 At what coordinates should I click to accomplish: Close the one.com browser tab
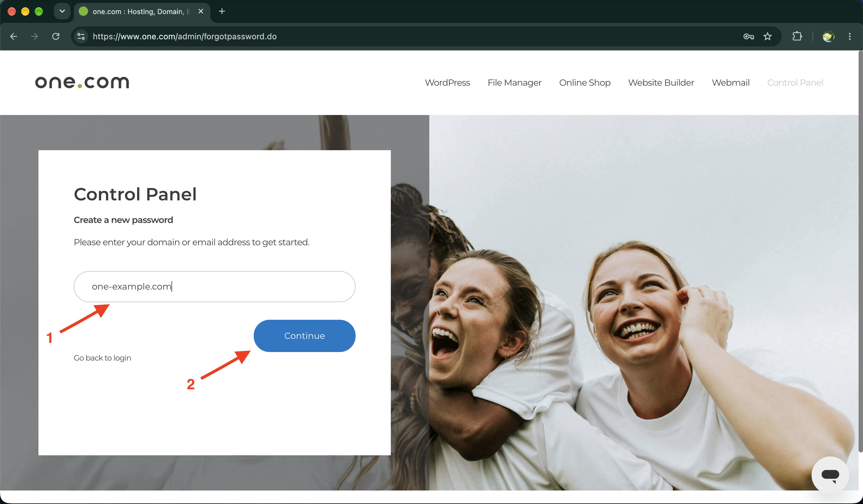tap(201, 11)
